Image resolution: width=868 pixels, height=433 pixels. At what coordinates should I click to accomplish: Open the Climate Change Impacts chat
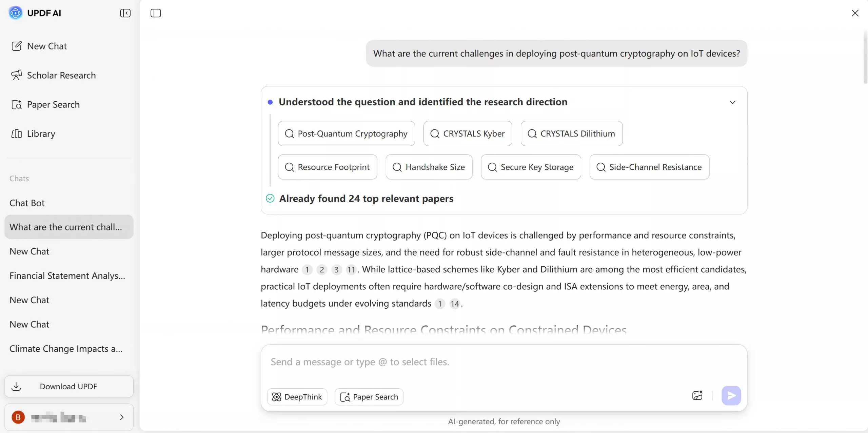point(66,348)
